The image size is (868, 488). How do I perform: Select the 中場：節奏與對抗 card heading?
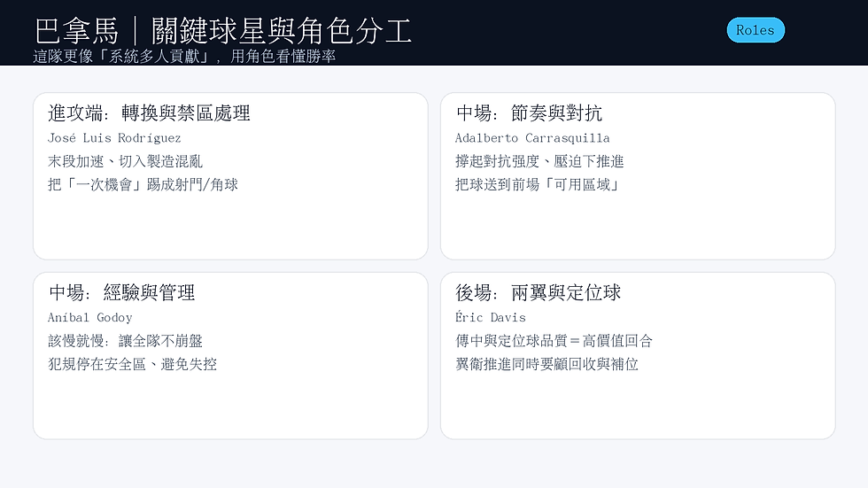tap(529, 112)
